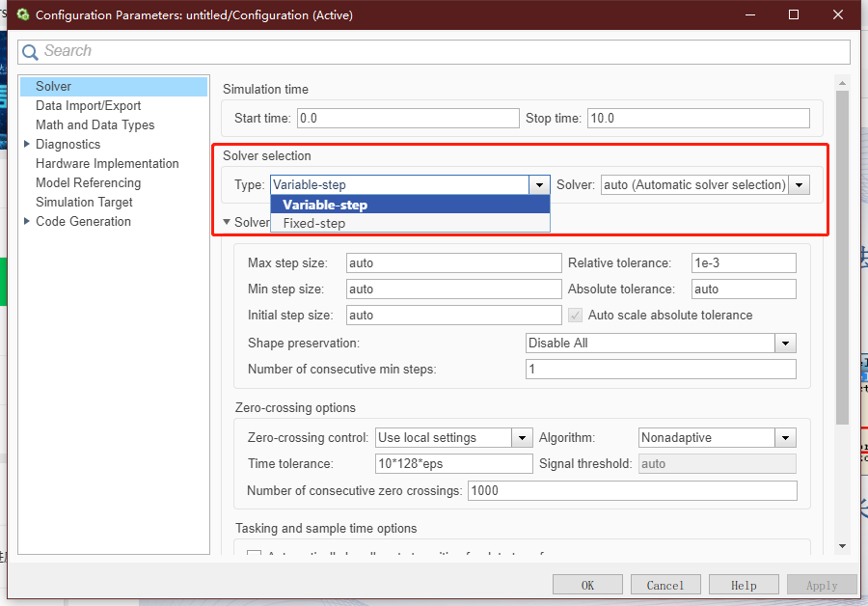Screen dimensions: 868x606
Task: Click the Apply button
Action: [x=822, y=586]
